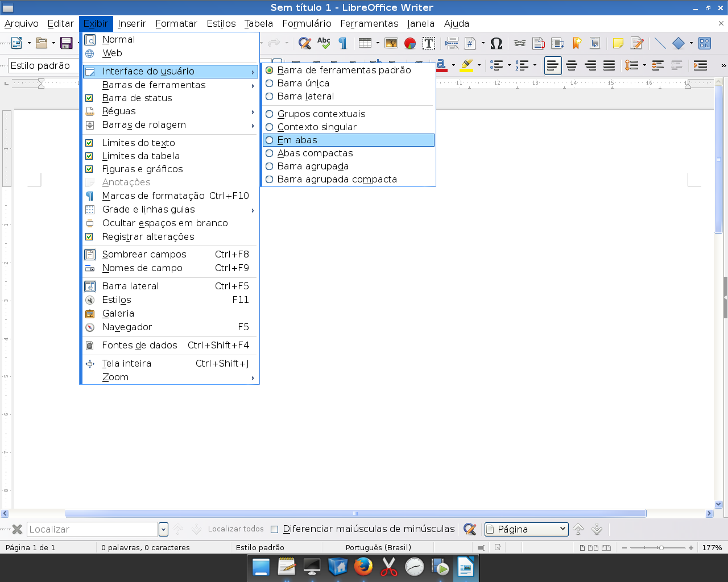Expand Grade e linhas guias submenu
Screen dimensions: 728x582
point(170,209)
